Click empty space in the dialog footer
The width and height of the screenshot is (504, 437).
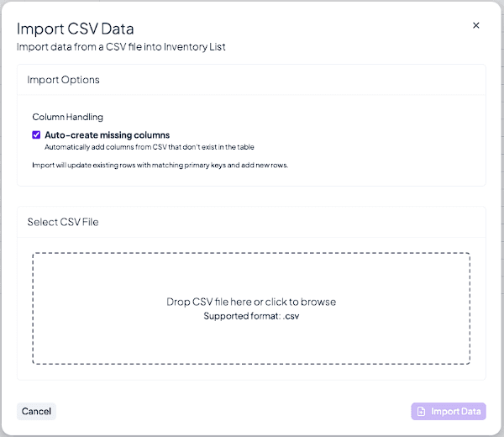[x=235, y=412]
